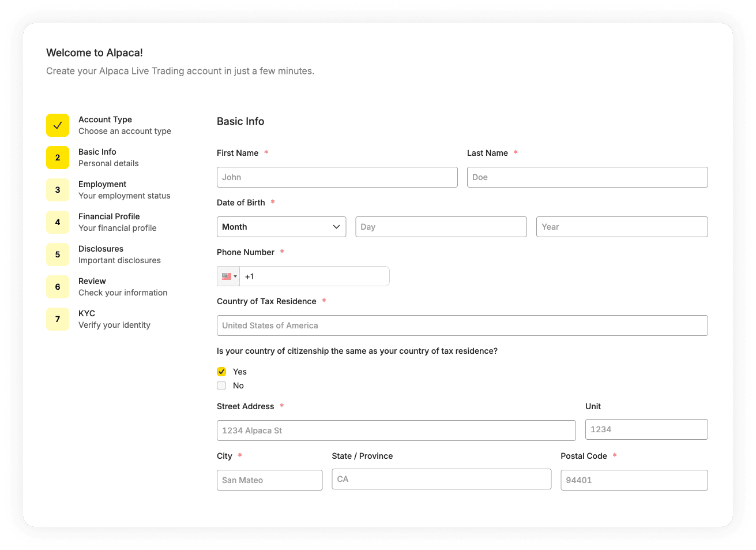Open the Month dropdown
Viewport: 756px width, 550px height.
tap(281, 227)
